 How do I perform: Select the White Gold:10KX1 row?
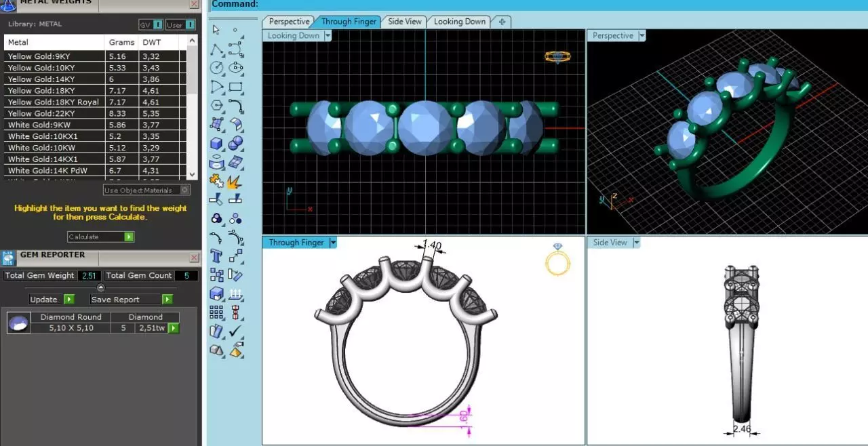point(96,136)
